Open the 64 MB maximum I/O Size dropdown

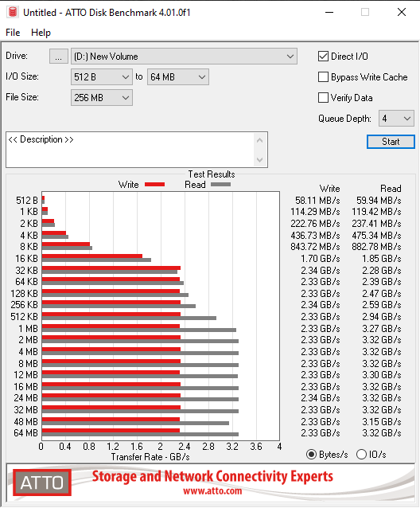point(178,77)
